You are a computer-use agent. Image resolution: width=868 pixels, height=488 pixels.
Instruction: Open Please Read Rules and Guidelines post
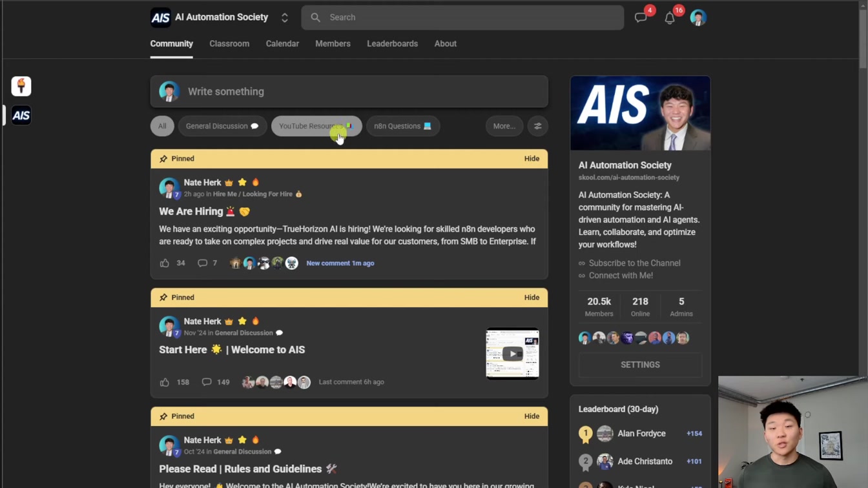pos(248,469)
